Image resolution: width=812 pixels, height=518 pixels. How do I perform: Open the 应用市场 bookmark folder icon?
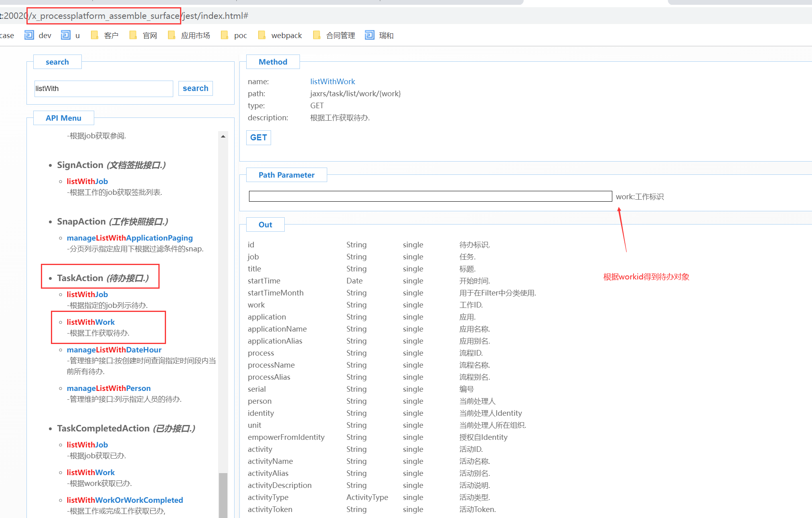172,35
